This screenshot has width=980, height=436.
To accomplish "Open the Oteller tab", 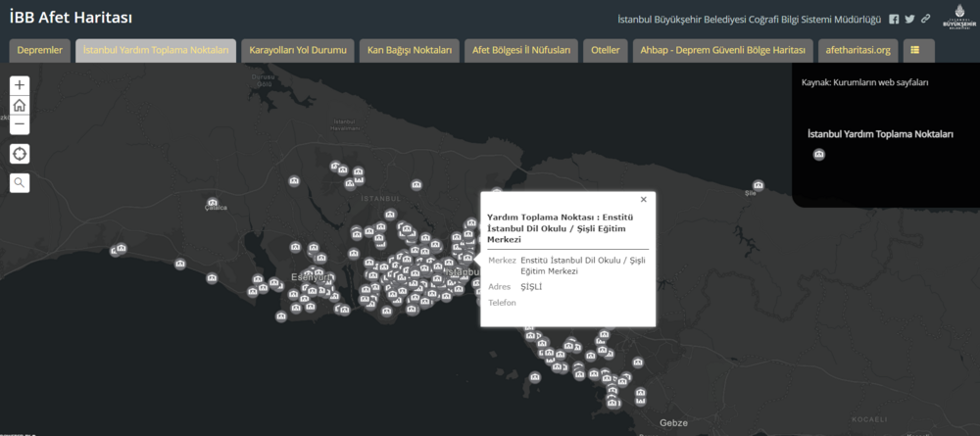I will click(605, 50).
